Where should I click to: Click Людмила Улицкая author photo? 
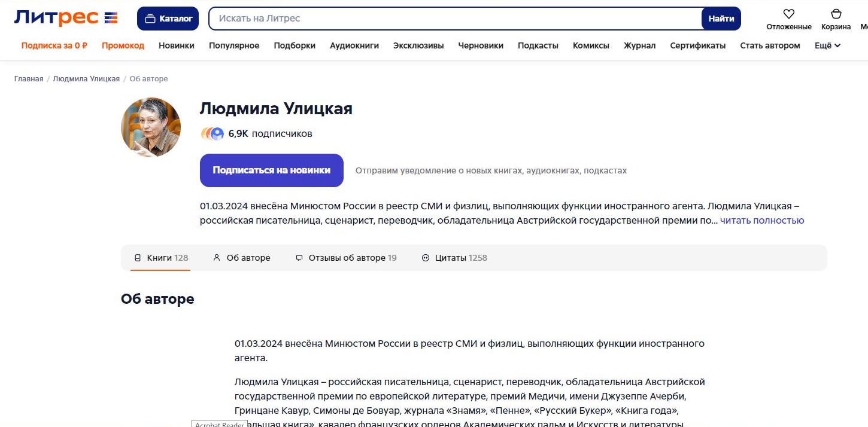151,127
